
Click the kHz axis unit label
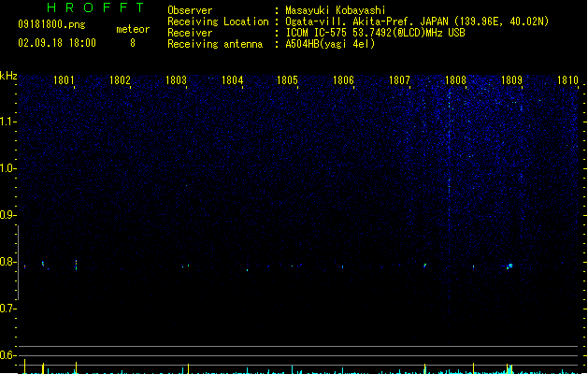[x=8, y=76]
